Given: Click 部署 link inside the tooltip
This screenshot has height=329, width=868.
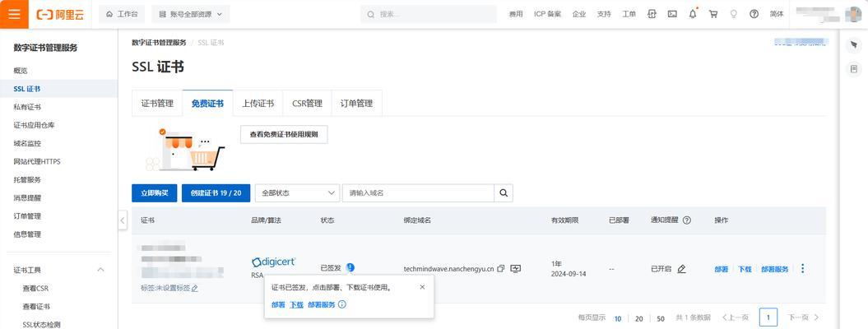Looking at the screenshot, I should pos(278,304).
